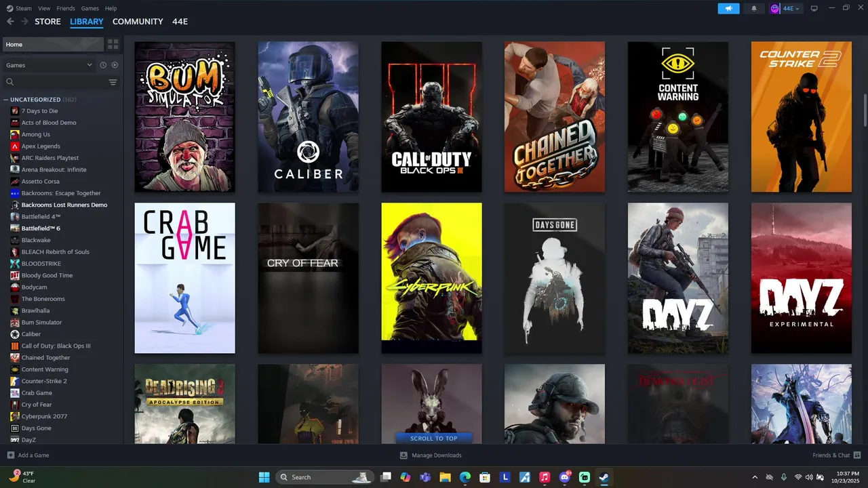Click the library search magnifier field
The image size is (868, 488).
[54, 82]
